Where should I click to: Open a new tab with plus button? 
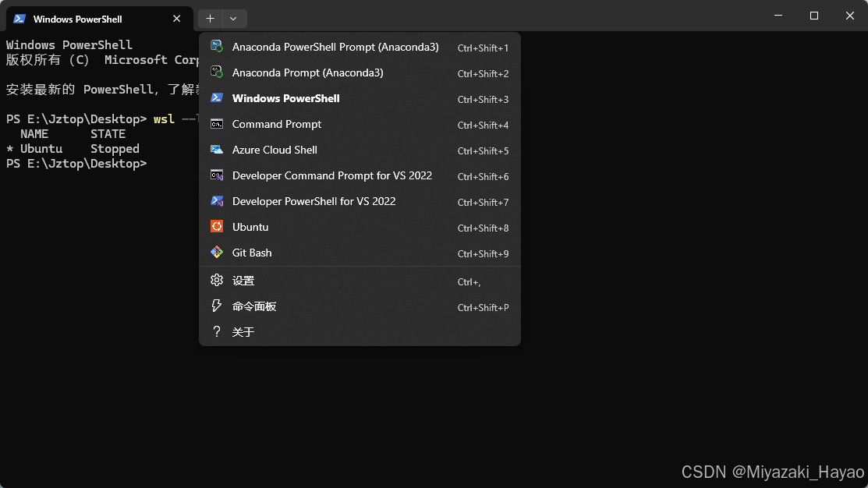tap(210, 19)
